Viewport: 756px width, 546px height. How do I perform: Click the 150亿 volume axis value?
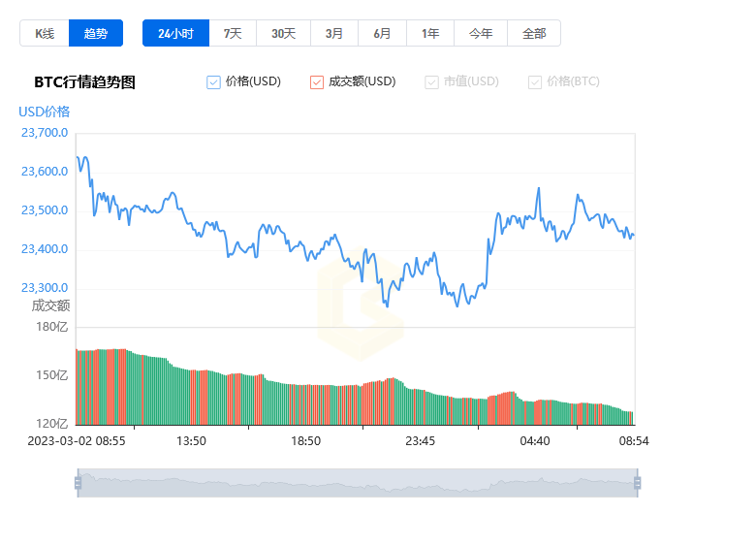click(52, 375)
